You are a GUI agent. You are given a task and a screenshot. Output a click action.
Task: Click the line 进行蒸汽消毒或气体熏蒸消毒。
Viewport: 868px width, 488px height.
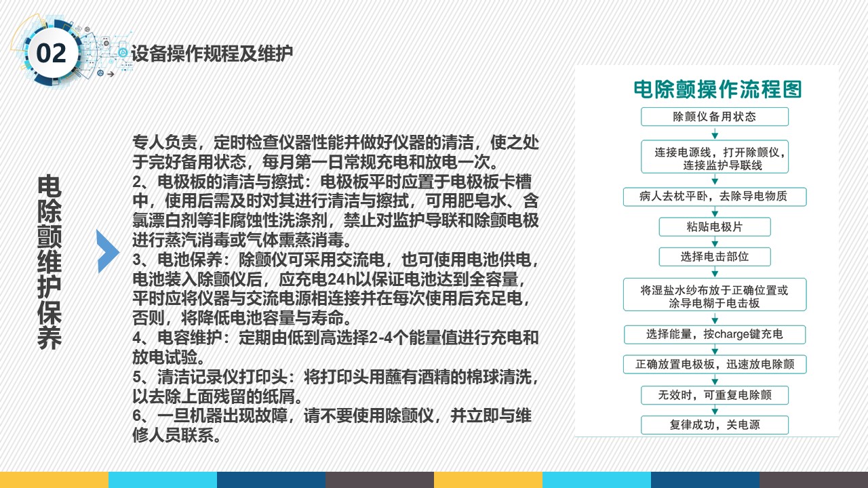[242, 241]
